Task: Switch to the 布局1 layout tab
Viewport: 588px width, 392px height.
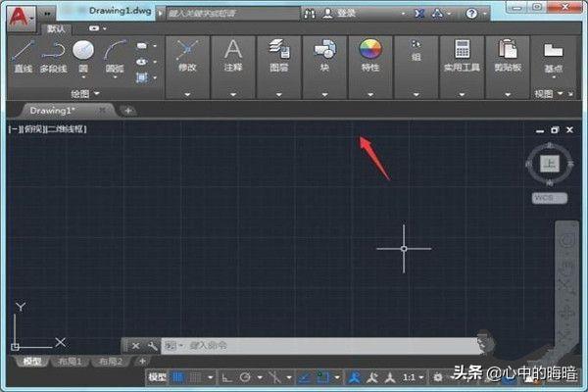Action: point(71,362)
